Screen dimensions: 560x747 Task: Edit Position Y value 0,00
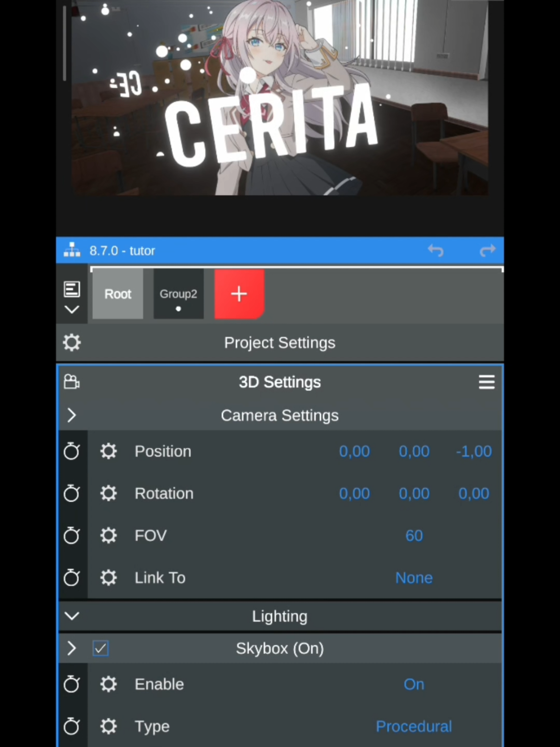pos(414,452)
